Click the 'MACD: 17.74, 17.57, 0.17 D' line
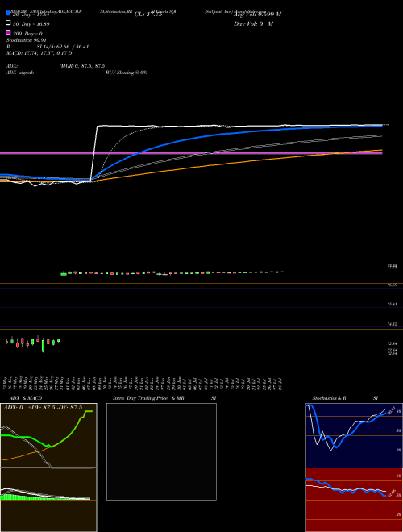Image resolution: width=403 pixels, height=532 pixels. tap(39, 53)
